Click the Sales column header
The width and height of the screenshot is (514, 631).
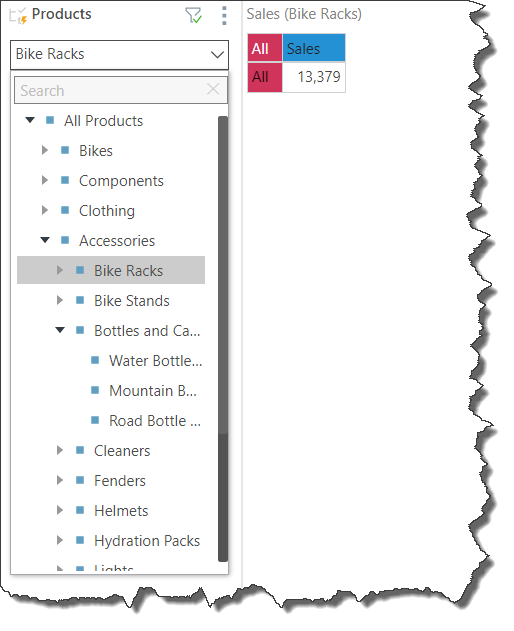pos(314,48)
